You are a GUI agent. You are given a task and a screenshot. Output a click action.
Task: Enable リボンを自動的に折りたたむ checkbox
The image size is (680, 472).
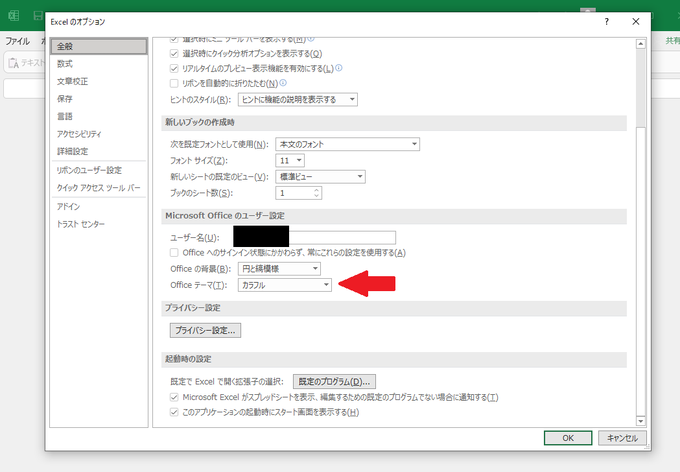pos(174,83)
